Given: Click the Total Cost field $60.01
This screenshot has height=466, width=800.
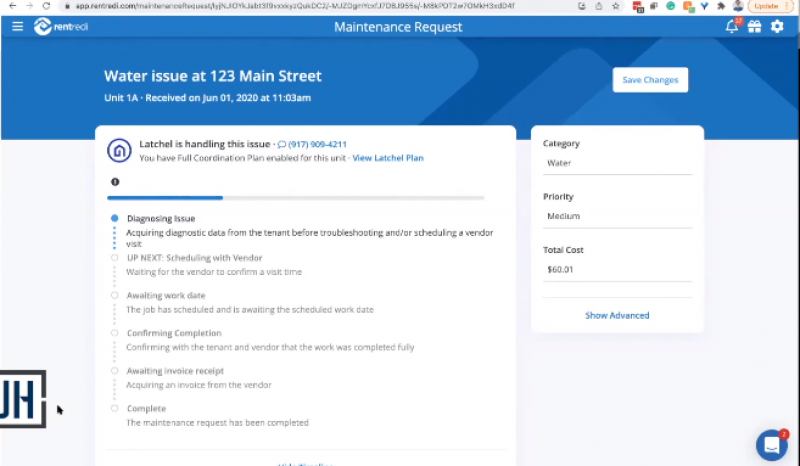Looking at the screenshot, I should (x=617, y=269).
